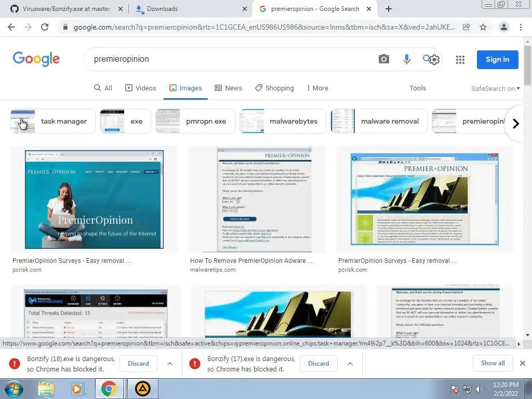Viewport: 532px width, 399px height.
Task: Filter by the task manager chip
Action: coord(53,121)
